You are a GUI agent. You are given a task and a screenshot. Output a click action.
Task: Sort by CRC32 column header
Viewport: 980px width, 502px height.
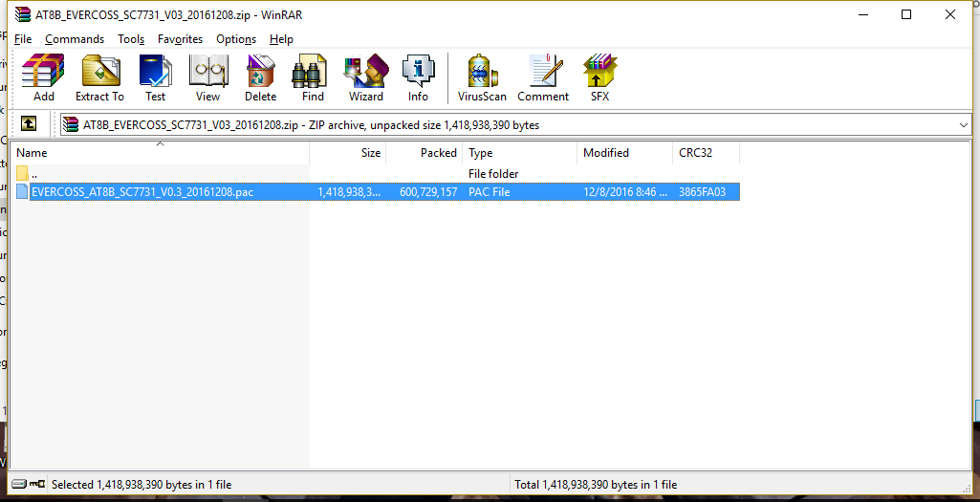coord(707,153)
